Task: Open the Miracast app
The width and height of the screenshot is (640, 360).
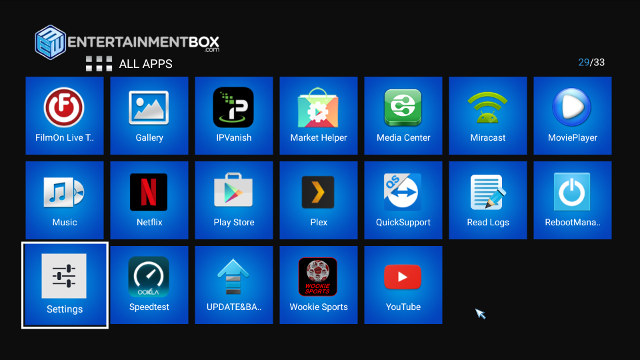Action: tap(488, 116)
